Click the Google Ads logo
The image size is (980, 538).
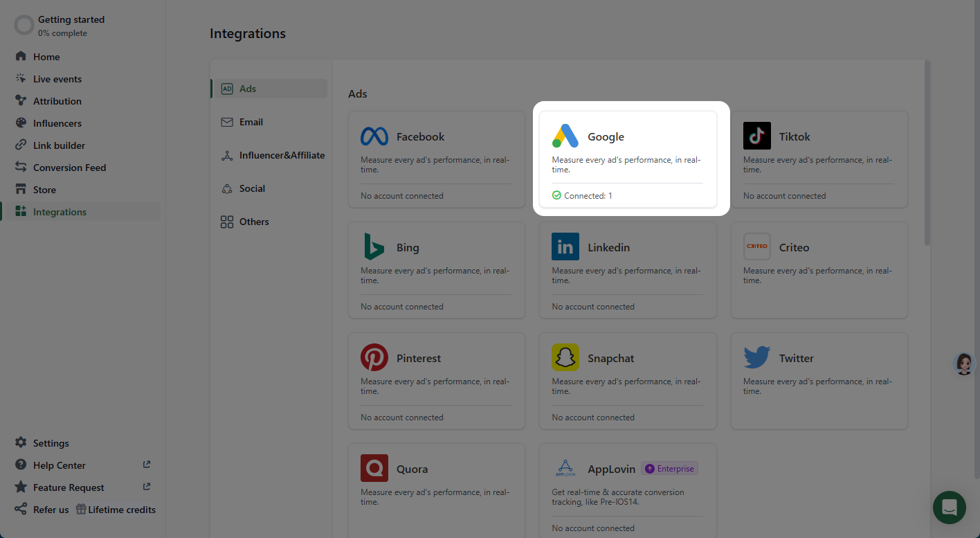click(x=565, y=136)
